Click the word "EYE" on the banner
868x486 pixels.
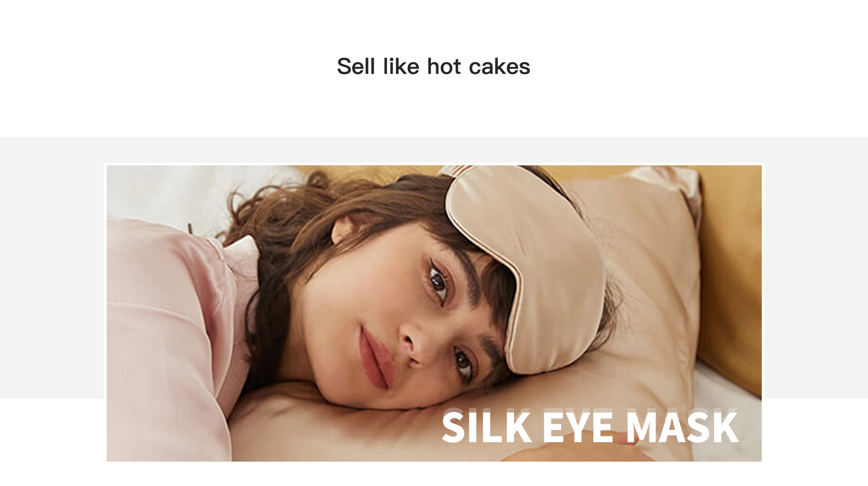click(577, 426)
